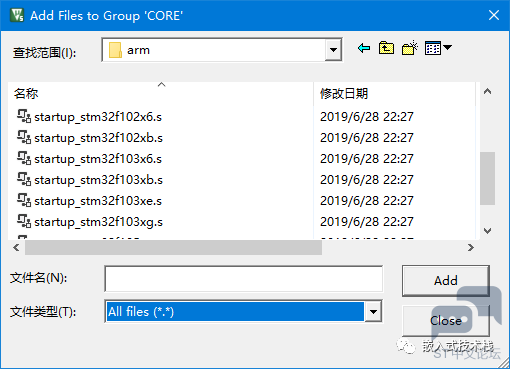The width and height of the screenshot is (510, 369).
Task: Click the Keil uVision title bar icon
Action: 17,15
